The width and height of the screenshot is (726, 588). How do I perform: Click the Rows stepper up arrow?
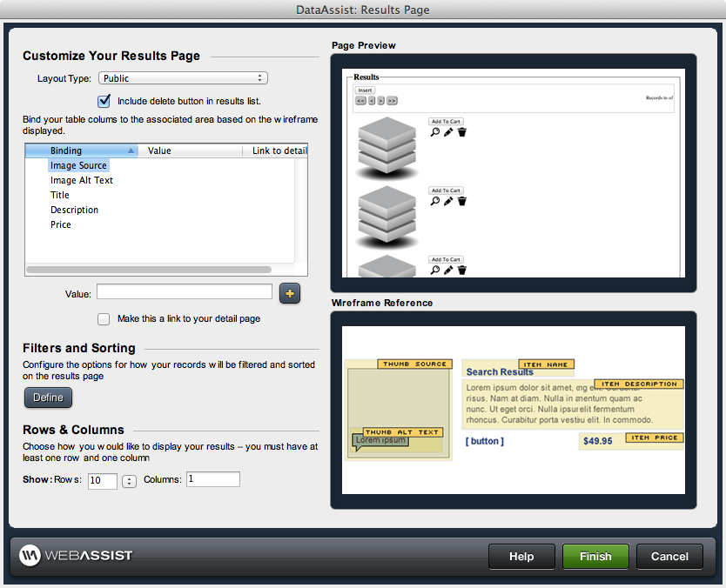[129, 477]
